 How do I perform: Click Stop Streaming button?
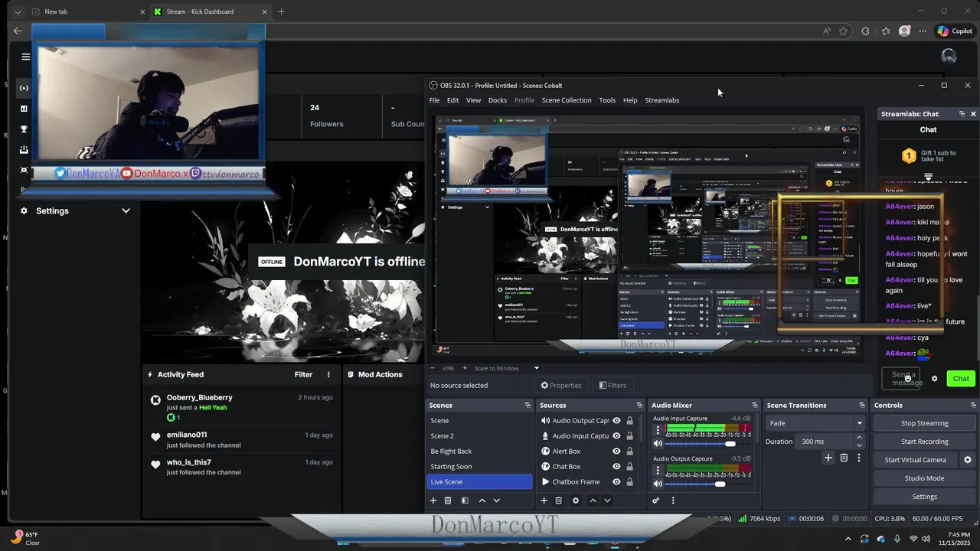point(924,423)
